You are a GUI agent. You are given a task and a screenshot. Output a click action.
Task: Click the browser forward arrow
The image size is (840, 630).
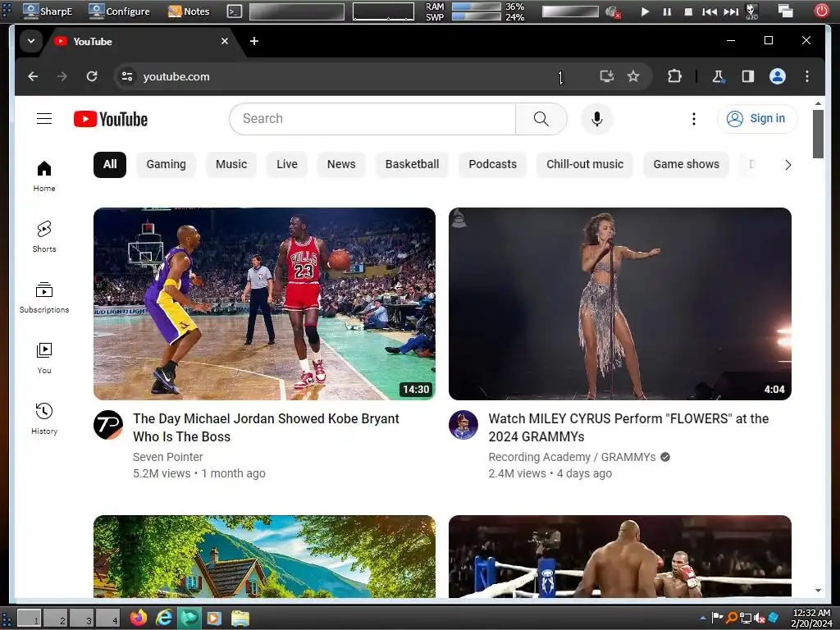pyautogui.click(x=62, y=76)
